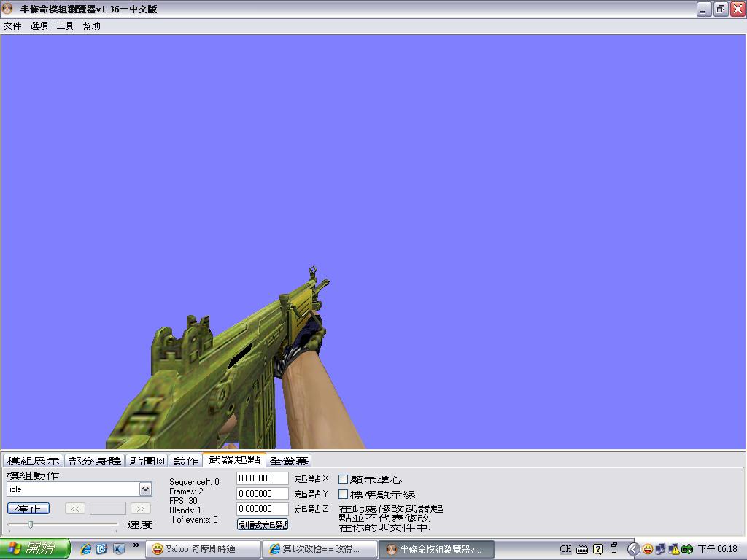The image size is (747, 560).
Task: Switch to the 模組展示 tab
Action: point(34,461)
